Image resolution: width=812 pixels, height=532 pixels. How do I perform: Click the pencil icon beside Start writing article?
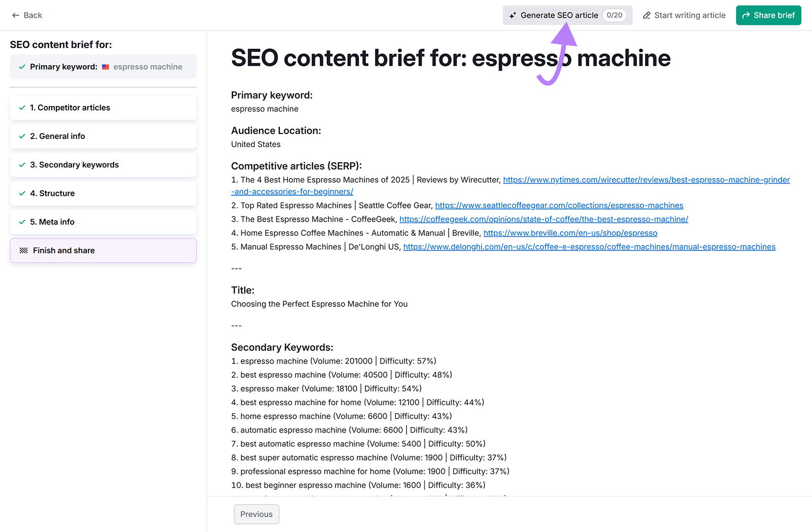click(x=647, y=15)
